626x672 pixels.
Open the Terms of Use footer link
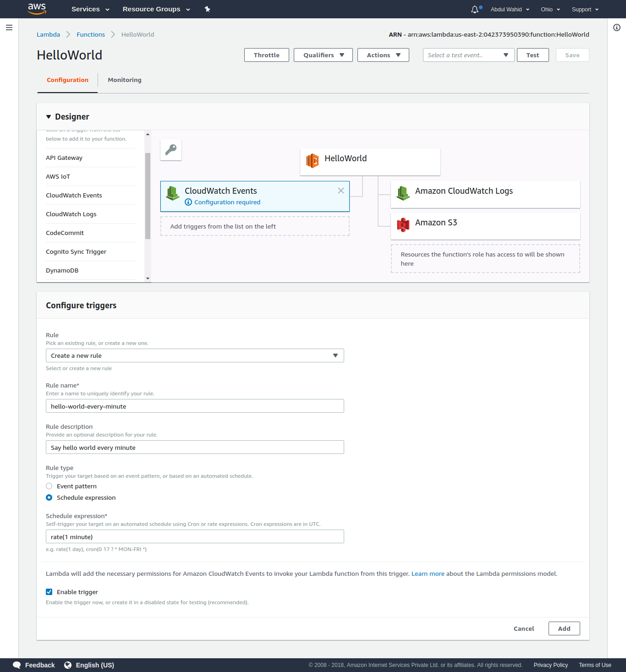point(595,665)
